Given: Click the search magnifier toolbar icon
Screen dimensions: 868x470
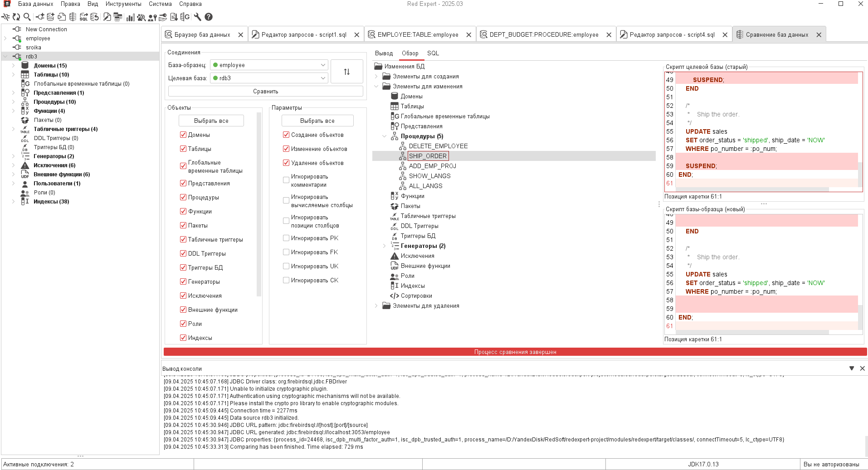Looking at the screenshot, I should coord(27,17).
